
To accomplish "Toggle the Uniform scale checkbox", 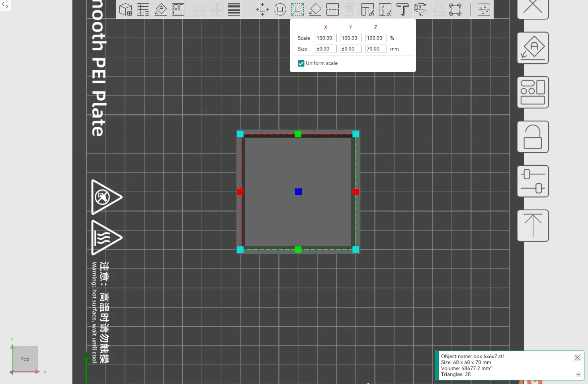I will pos(301,63).
